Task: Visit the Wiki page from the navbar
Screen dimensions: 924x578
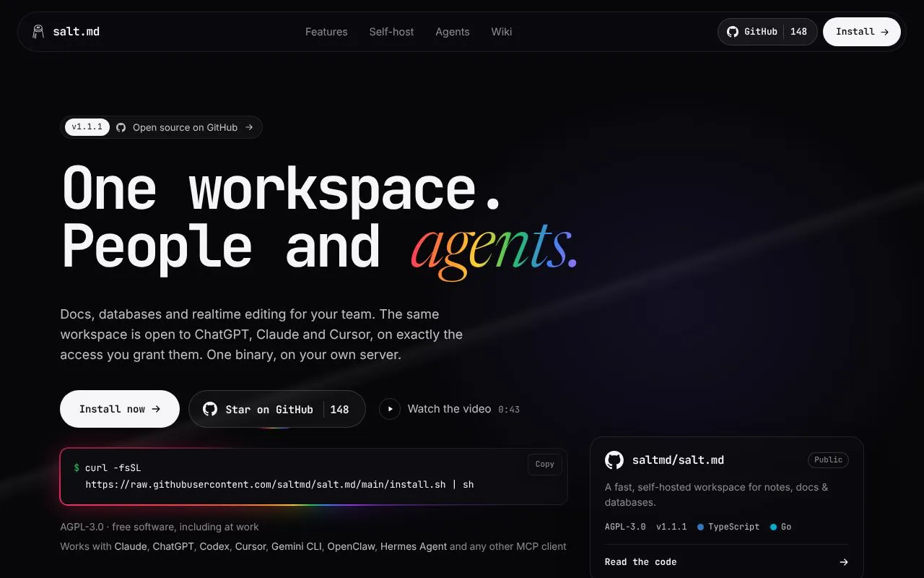Action: point(502,32)
